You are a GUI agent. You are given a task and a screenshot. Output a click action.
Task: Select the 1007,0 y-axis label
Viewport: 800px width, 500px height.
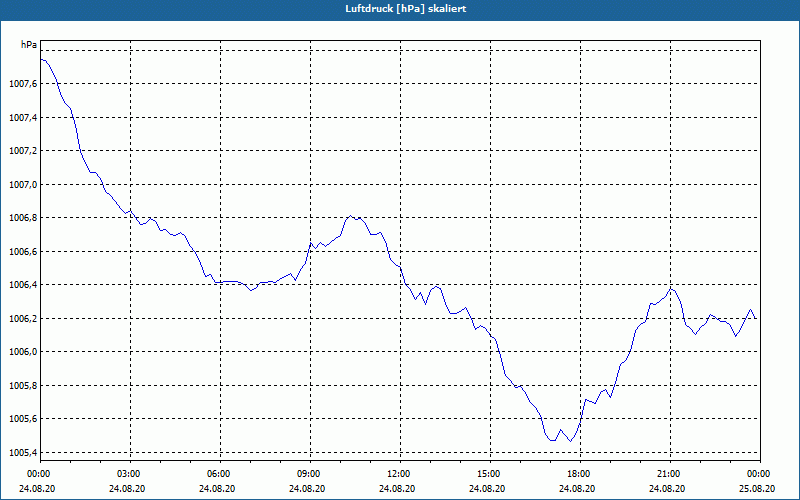[x=23, y=185]
